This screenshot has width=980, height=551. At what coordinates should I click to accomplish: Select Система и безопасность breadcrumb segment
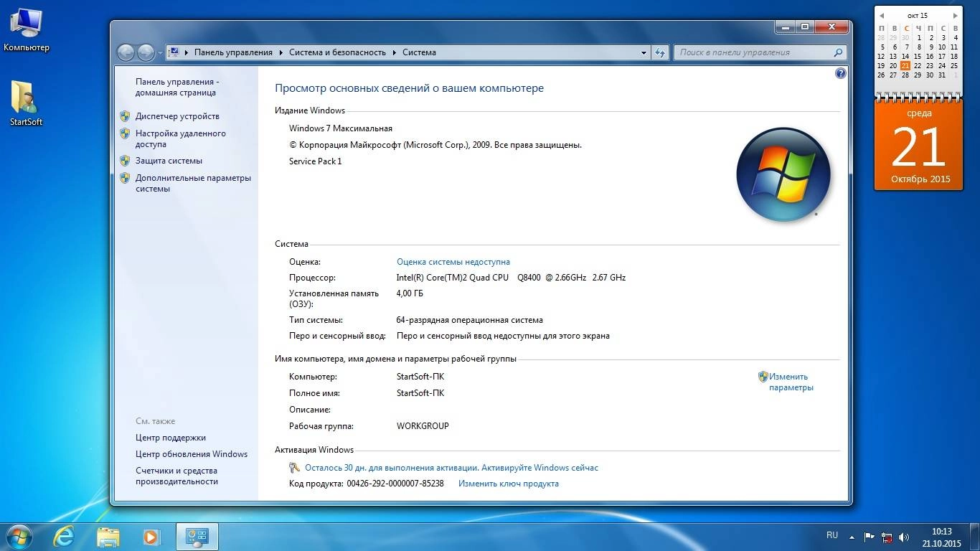(337, 52)
